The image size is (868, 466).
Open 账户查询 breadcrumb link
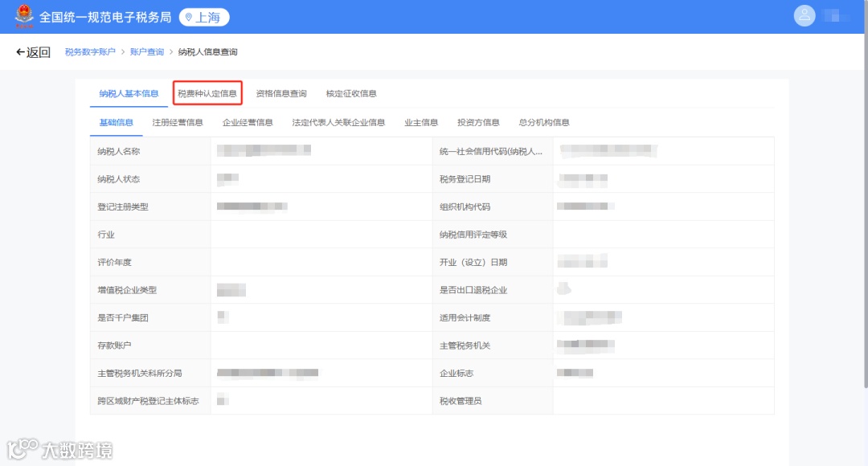pyautogui.click(x=147, y=52)
